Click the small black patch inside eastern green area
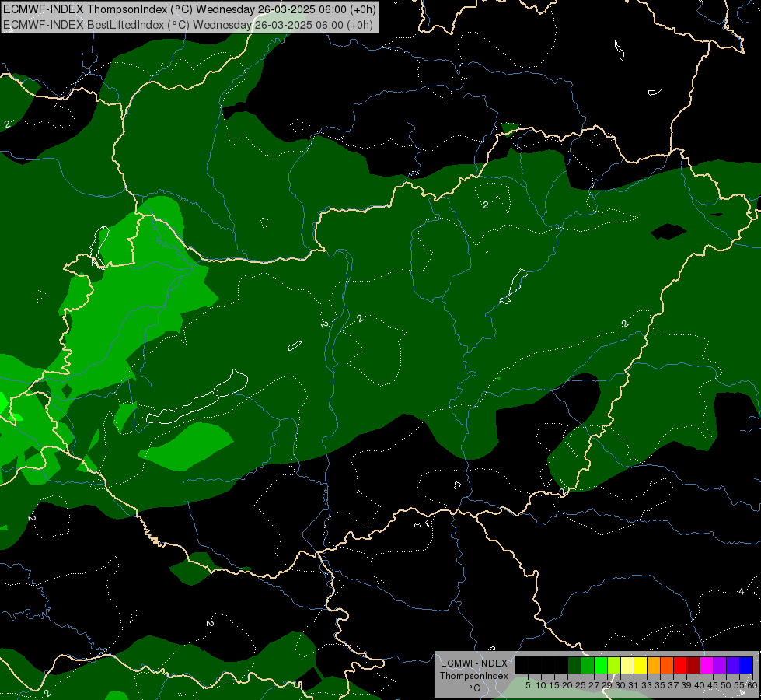 [x=668, y=232]
